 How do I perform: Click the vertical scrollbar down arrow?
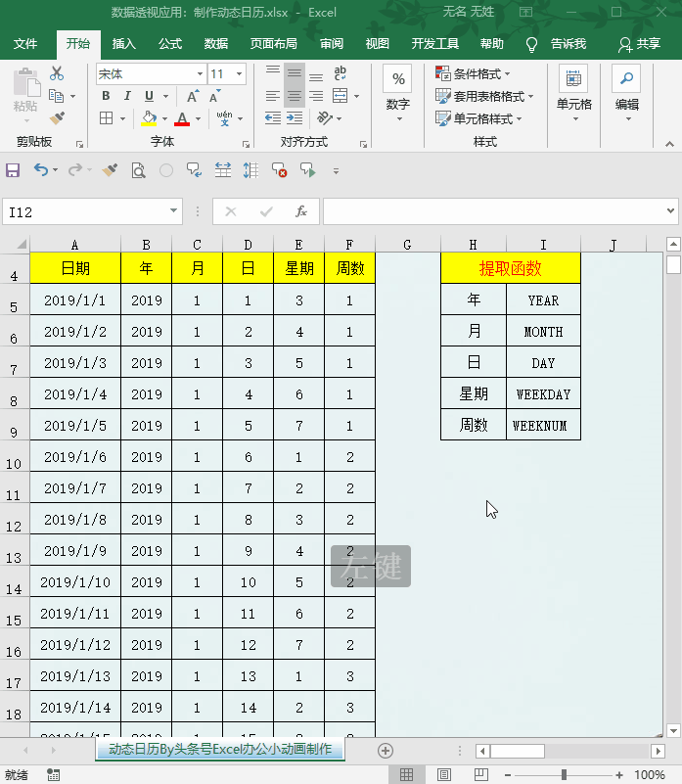click(x=673, y=730)
